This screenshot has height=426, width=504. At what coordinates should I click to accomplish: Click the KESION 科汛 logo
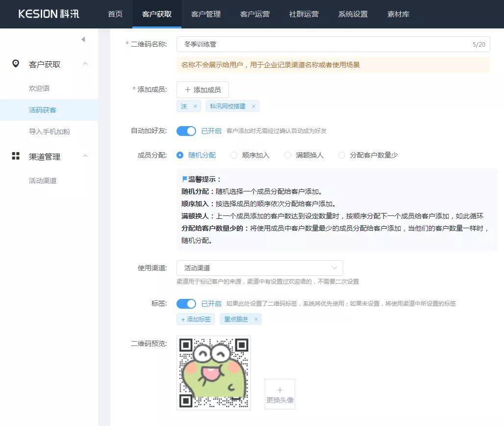click(x=48, y=14)
